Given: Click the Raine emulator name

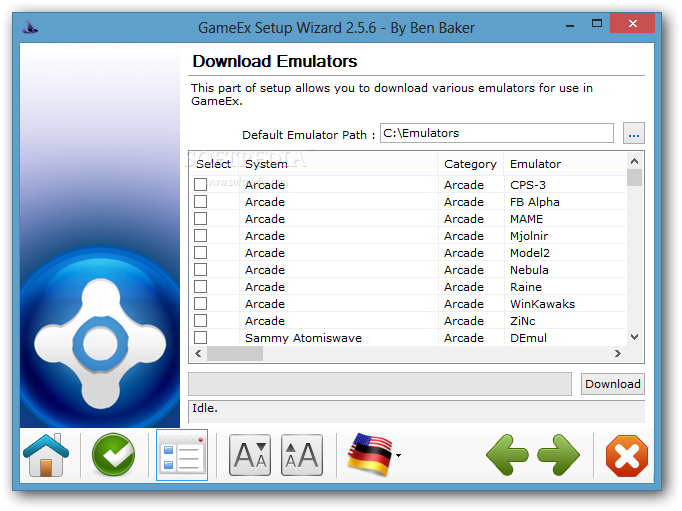Looking at the screenshot, I should coord(526,287).
